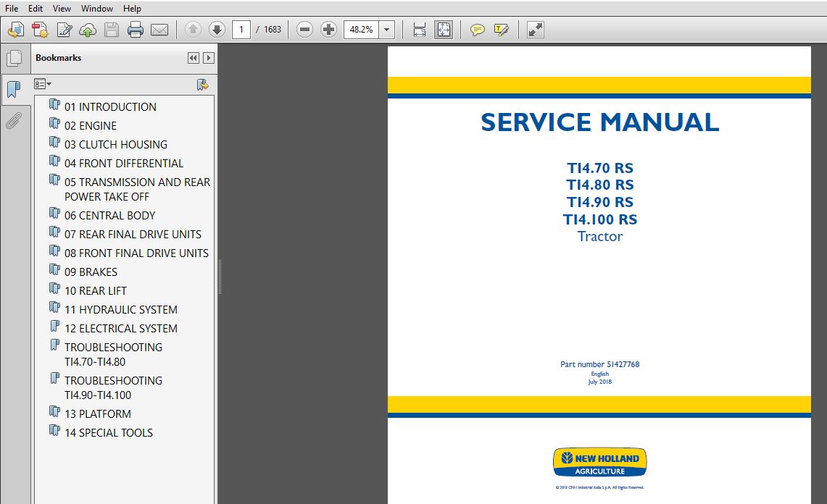Screen dimensions: 827x504
Task: Click the panel splitter handle beside bookmarks
Action: 220,277
